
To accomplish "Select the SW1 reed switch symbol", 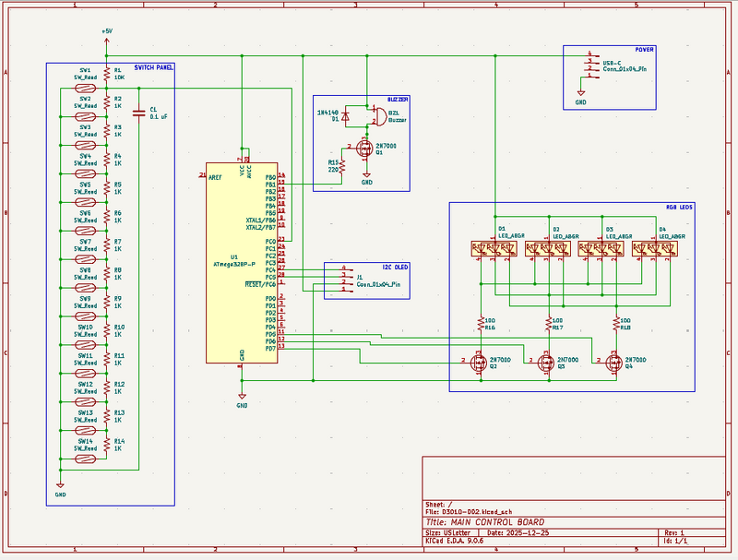I will [84, 89].
